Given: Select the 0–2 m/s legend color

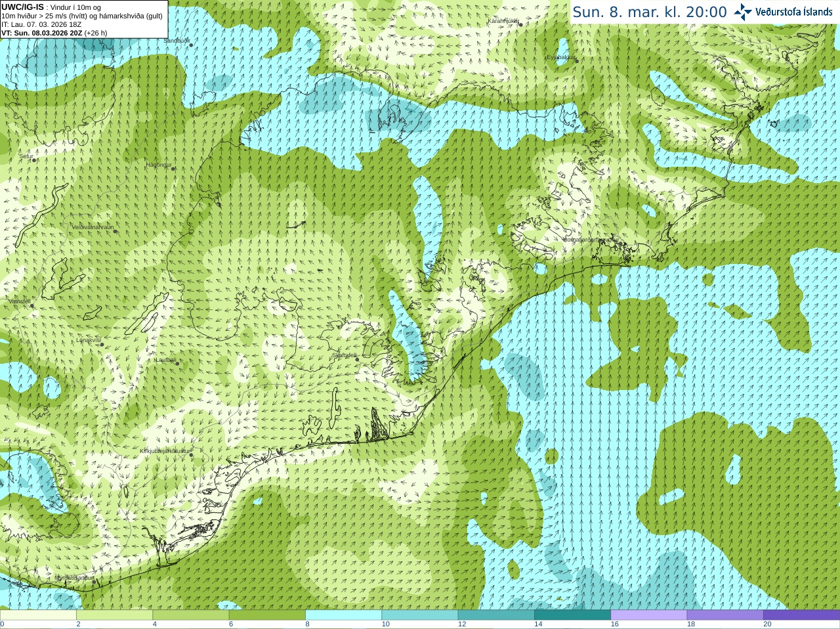Looking at the screenshot, I should (38, 615).
